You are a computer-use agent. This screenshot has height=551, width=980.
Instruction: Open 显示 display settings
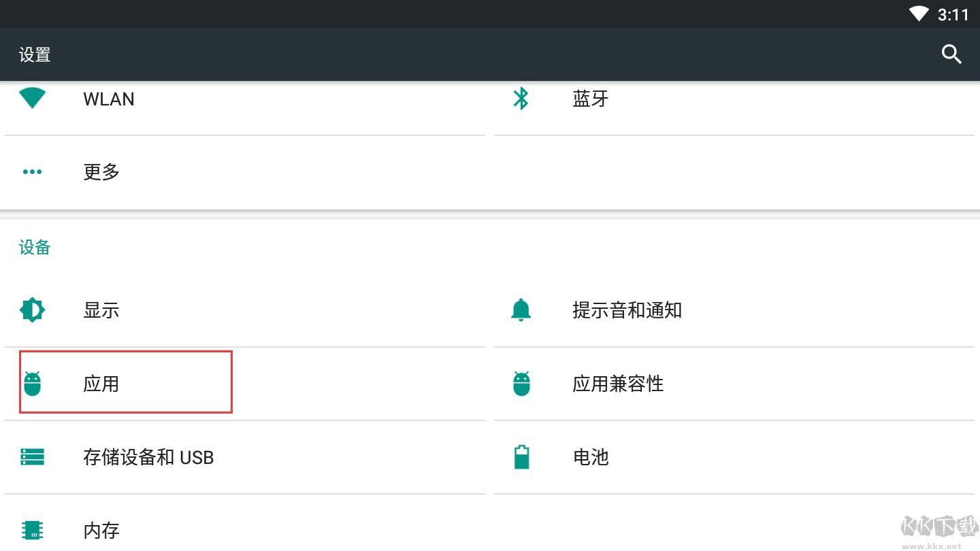click(101, 311)
